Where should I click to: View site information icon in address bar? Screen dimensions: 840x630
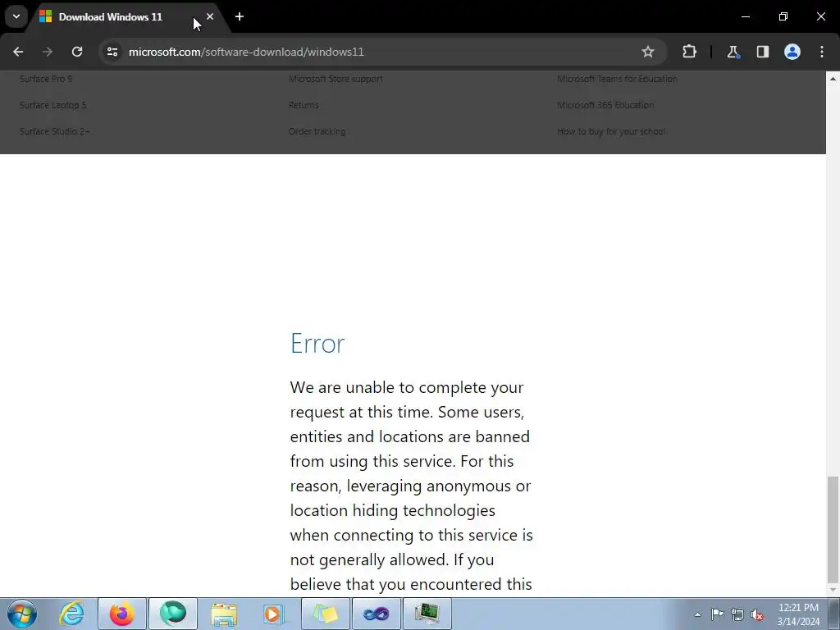(112, 52)
